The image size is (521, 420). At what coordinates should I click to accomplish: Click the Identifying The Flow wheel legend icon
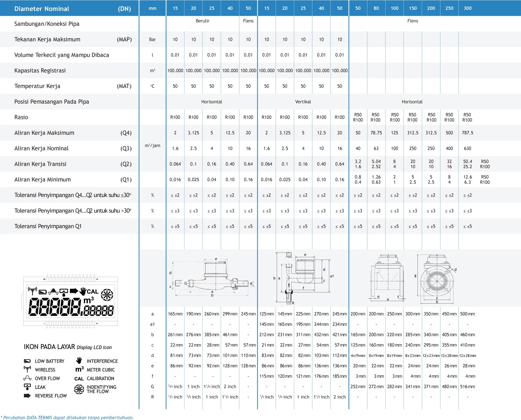coord(79,389)
